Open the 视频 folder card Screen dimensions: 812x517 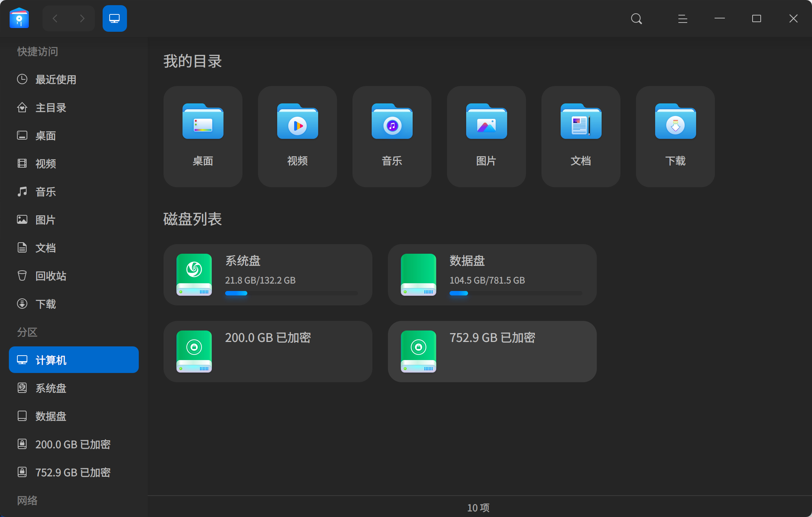tap(297, 137)
